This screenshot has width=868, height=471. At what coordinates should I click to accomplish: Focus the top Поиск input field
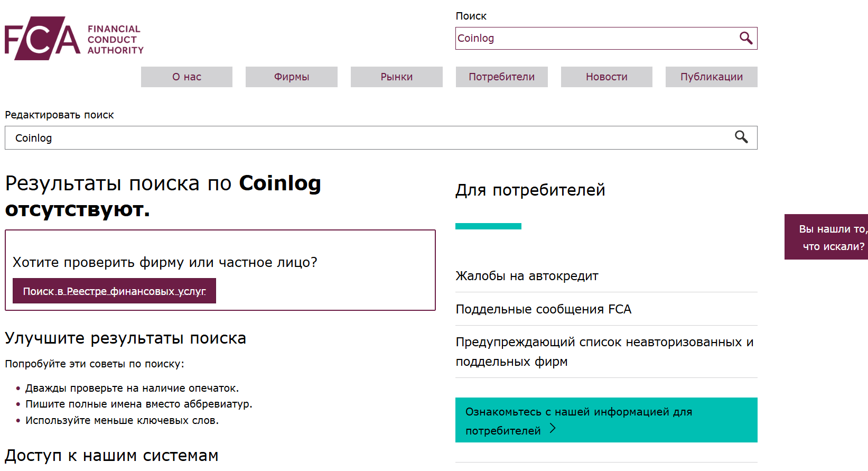(594, 39)
